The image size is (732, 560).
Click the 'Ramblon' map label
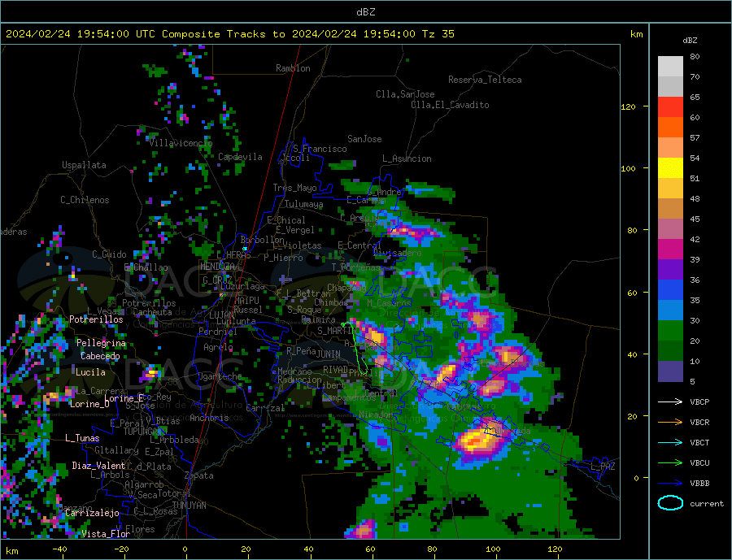pos(293,68)
